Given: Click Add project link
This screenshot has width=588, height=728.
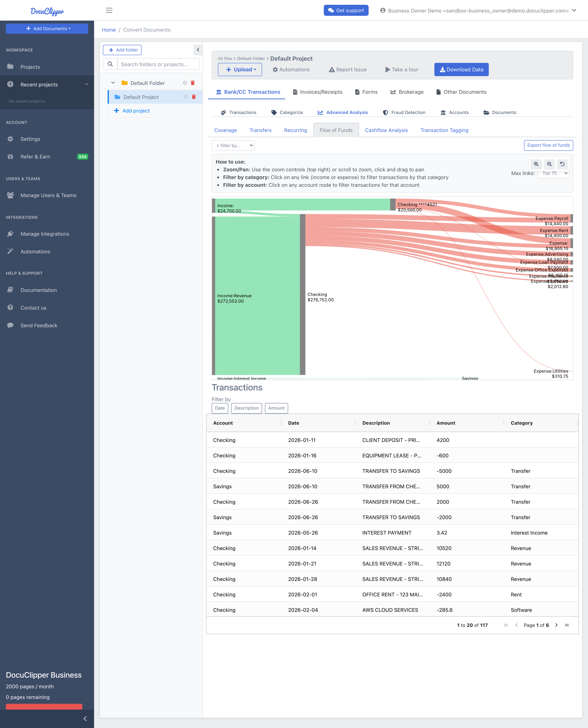Looking at the screenshot, I should tap(132, 111).
